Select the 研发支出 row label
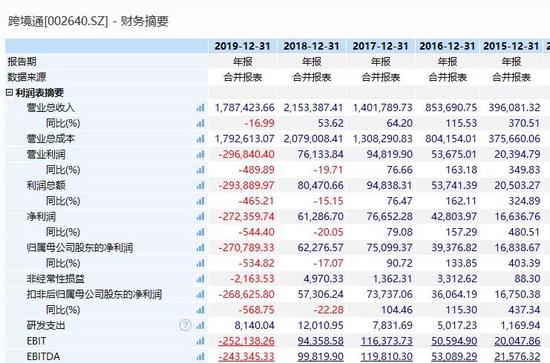Screen dimensions: 550x363 pyautogui.click(x=46, y=325)
